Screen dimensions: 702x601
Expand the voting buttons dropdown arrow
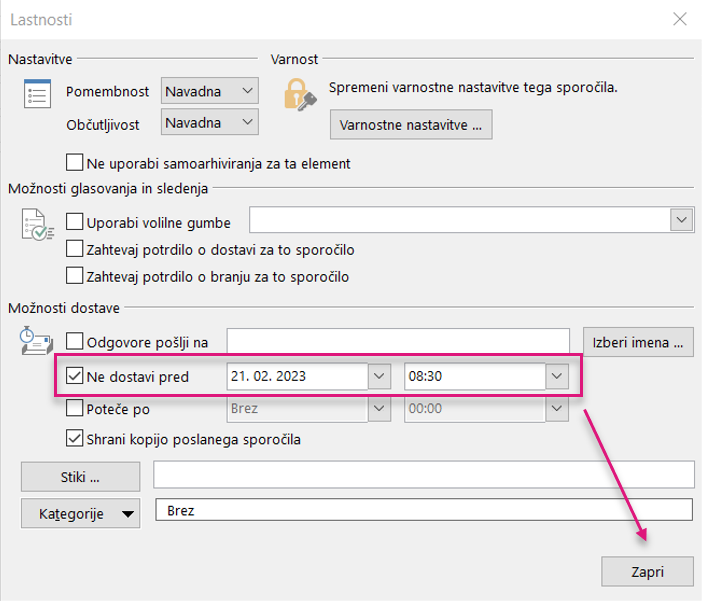click(x=681, y=220)
